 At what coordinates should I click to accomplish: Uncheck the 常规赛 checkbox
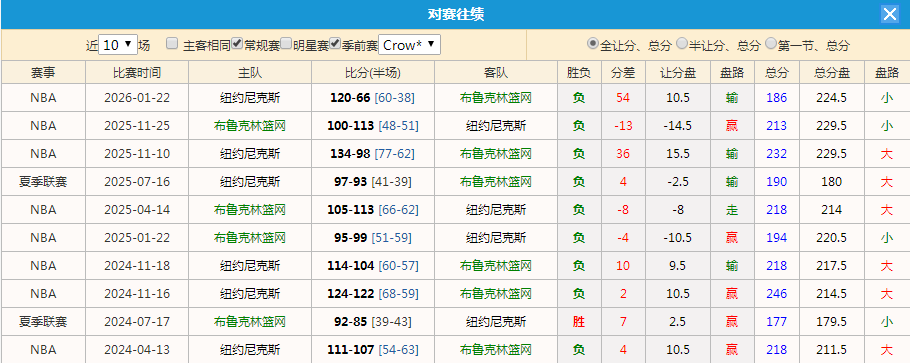[237, 43]
